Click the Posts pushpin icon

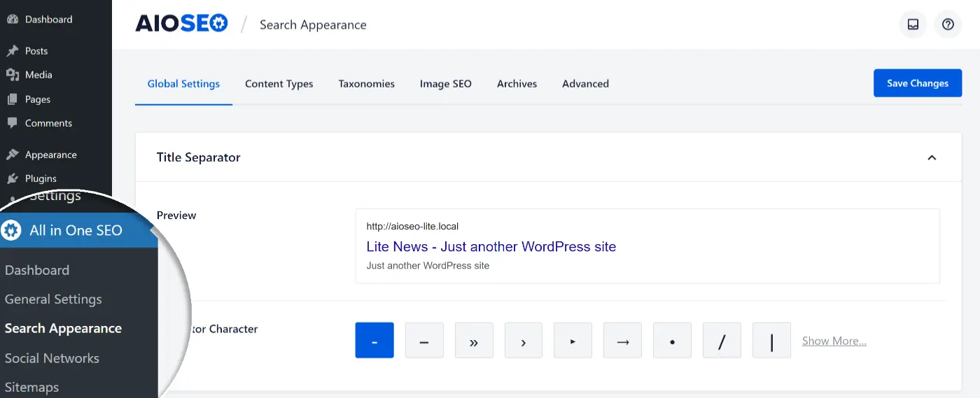pos(12,51)
